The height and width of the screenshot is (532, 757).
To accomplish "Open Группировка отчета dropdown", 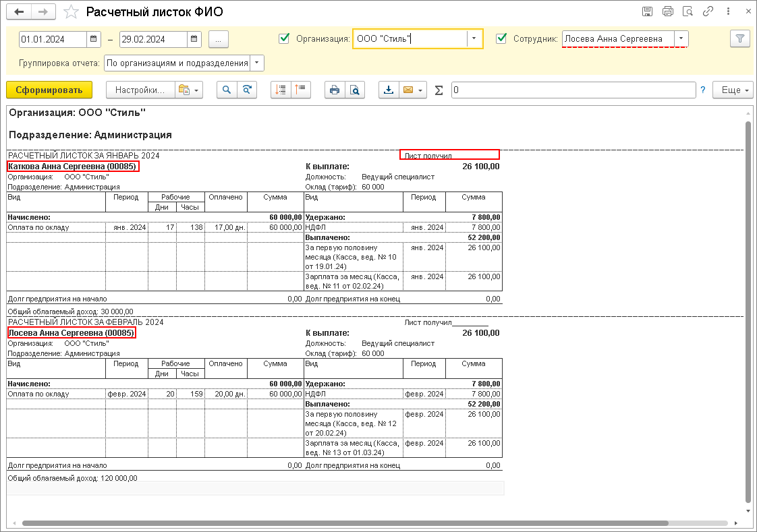I will [256, 63].
